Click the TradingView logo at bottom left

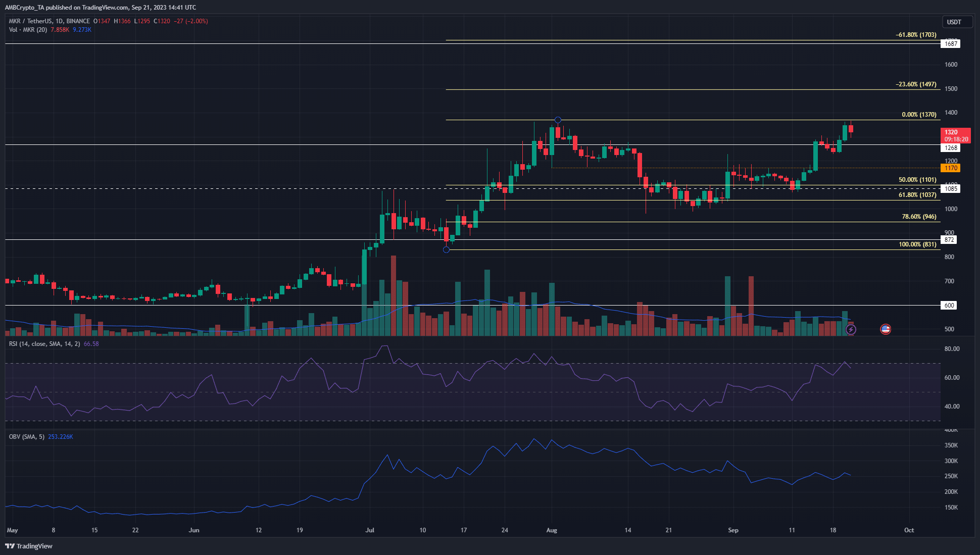tap(29, 546)
